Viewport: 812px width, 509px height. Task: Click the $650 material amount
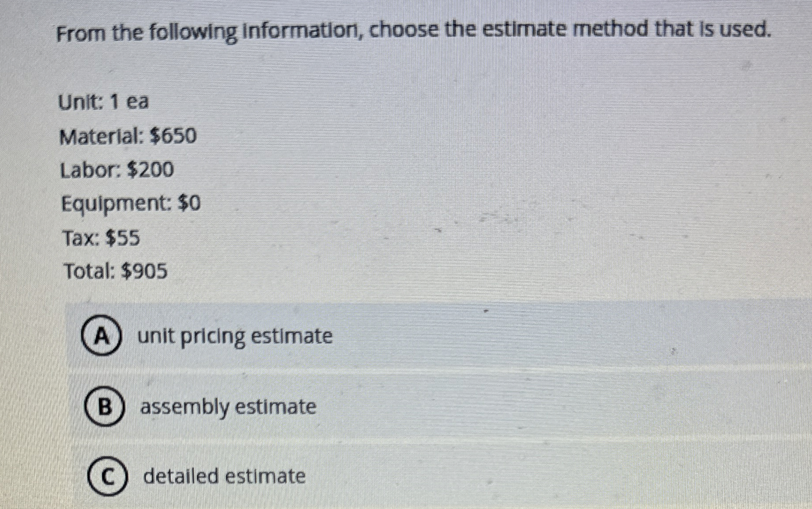coord(173,136)
